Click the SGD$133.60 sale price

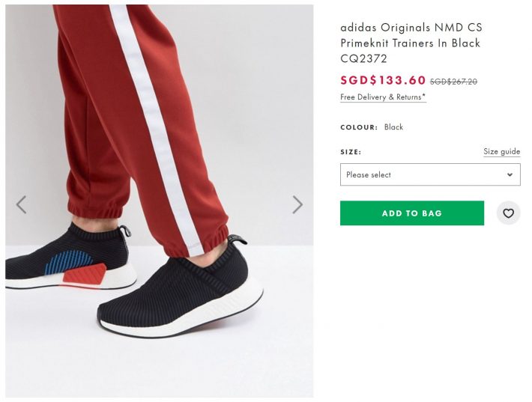[383, 81]
